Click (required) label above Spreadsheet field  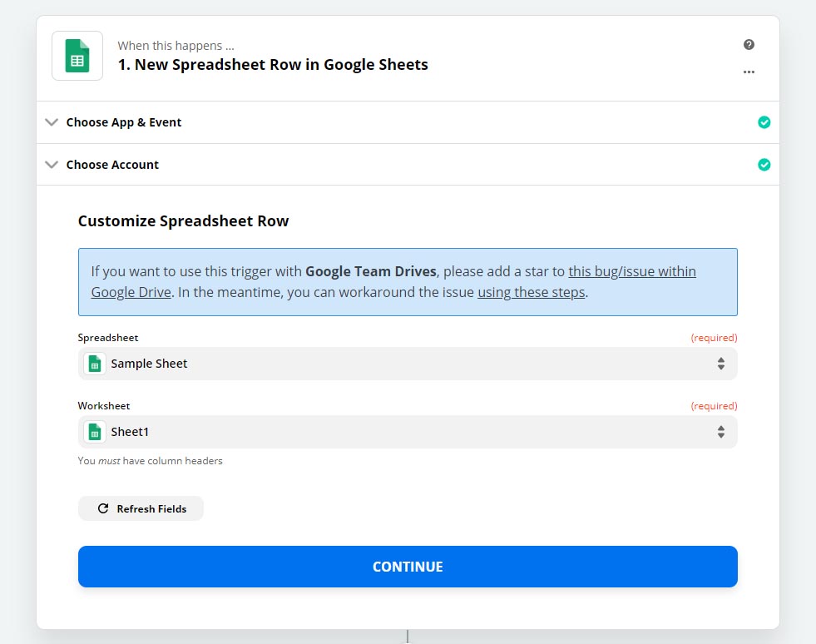(x=714, y=337)
